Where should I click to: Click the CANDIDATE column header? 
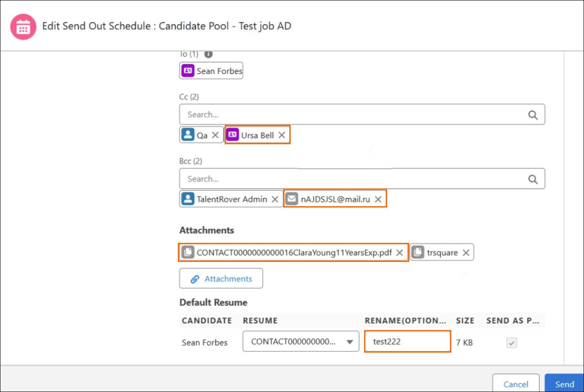pos(207,320)
